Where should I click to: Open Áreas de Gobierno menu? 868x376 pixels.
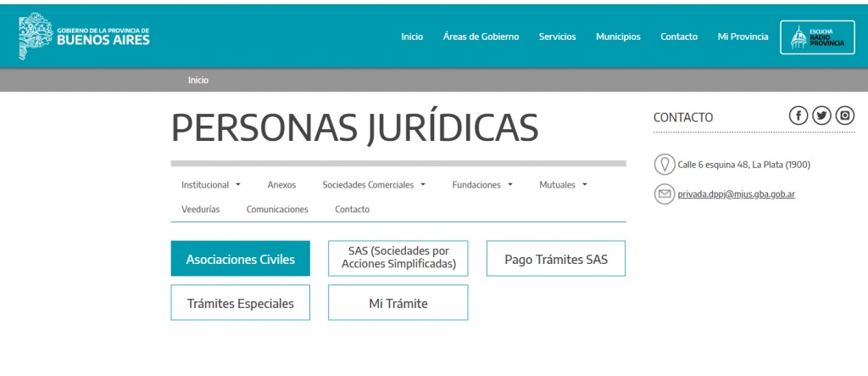tap(481, 36)
